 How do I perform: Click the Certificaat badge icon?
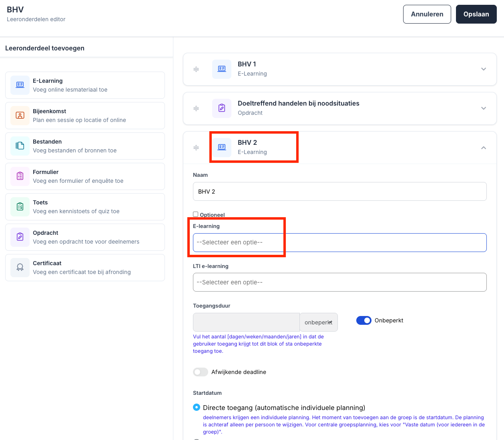(x=20, y=268)
